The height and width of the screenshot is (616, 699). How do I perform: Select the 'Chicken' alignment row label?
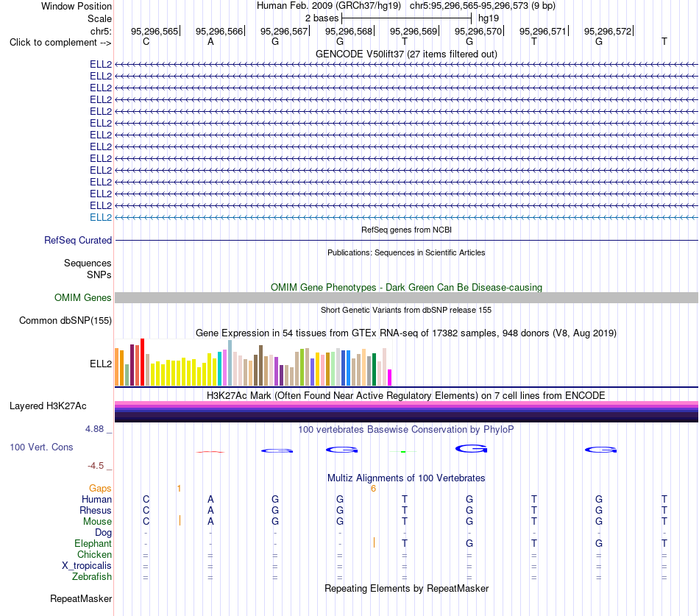(94, 554)
